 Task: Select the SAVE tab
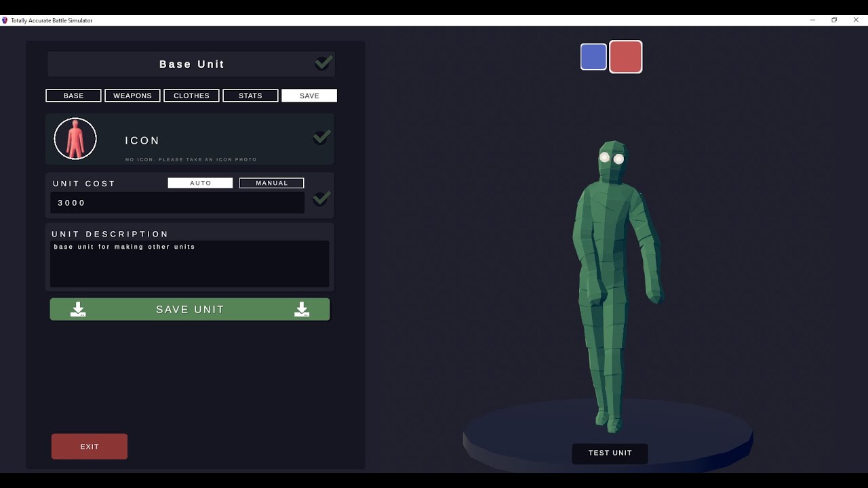309,96
